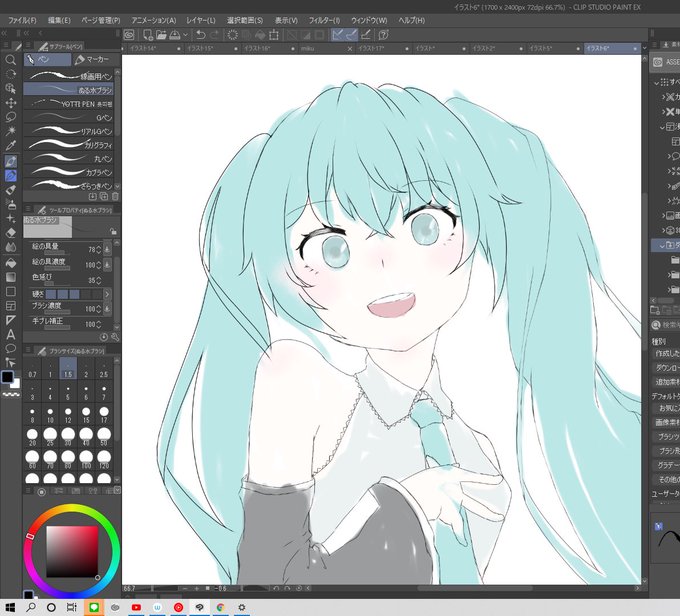Select the Zoom magnifier tool
680x616 pixels.
tap(11, 60)
